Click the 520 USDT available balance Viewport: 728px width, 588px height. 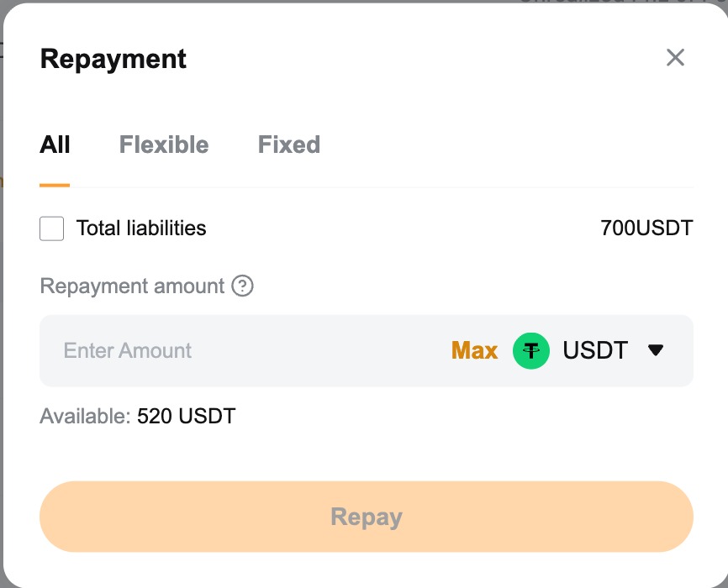coord(187,416)
